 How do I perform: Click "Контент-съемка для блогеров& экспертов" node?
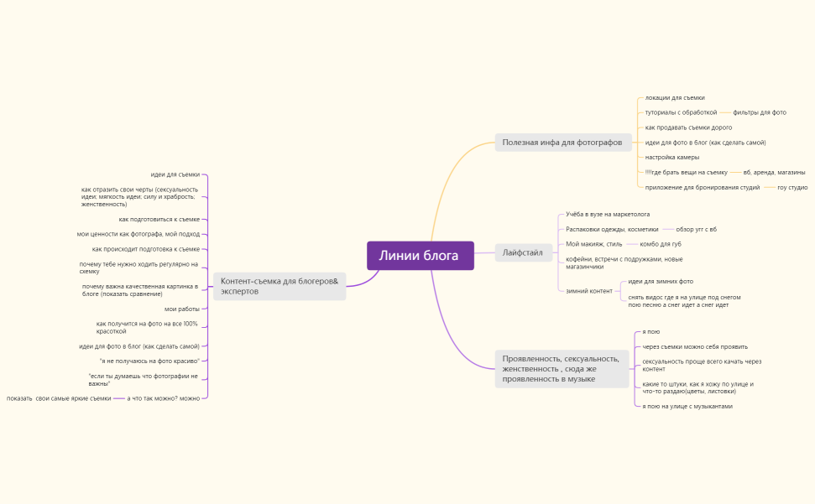tap(279, 286)
